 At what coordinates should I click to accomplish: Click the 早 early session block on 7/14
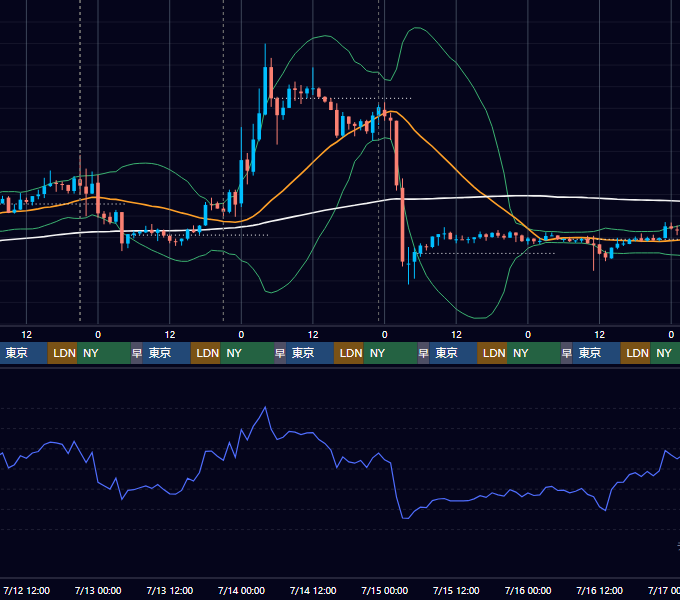pos(280,353)
